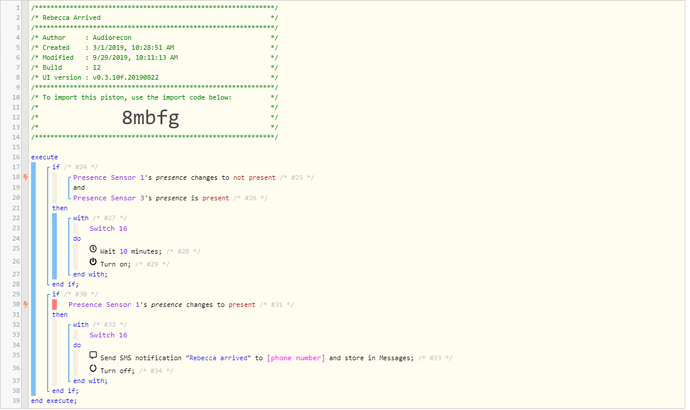Click the Created 3/1/2019 comment line
Image resolution: width=690 pixels, height=410 pixels.
154,48
